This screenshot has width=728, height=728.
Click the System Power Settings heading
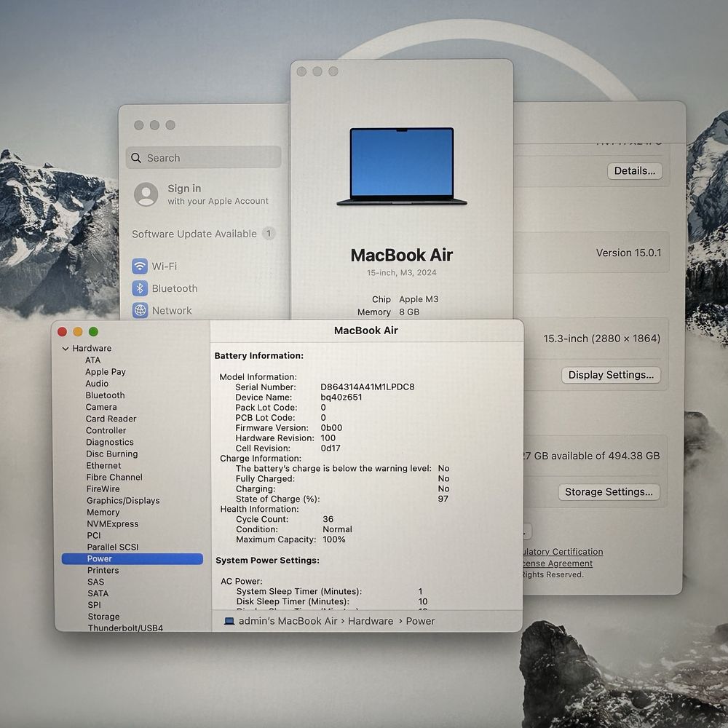[x=267, y=561]
